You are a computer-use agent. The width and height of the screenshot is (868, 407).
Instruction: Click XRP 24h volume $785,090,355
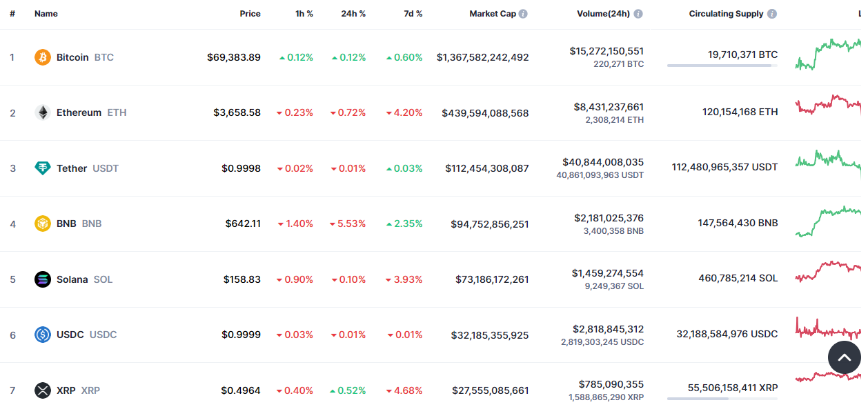[611, 384]
